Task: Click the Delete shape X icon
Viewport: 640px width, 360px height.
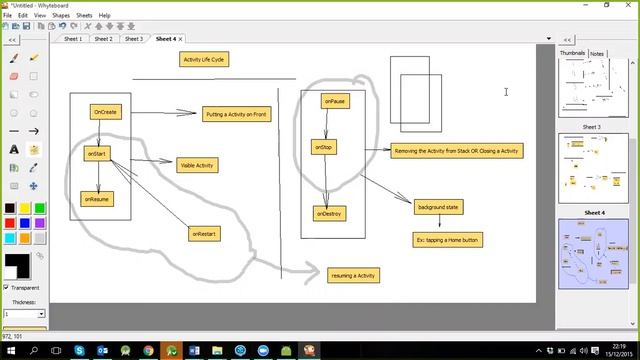Action: click(x=88, y=26)
